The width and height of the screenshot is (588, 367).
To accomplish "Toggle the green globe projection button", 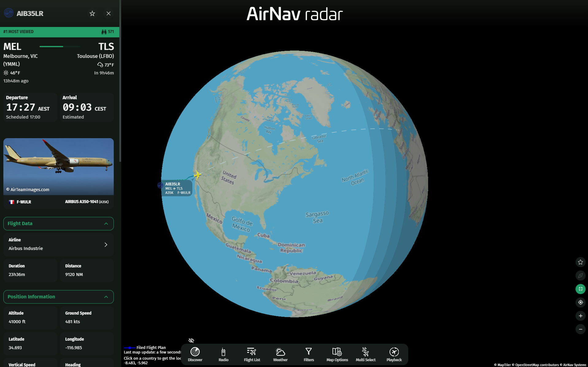I will coord(580,289).
